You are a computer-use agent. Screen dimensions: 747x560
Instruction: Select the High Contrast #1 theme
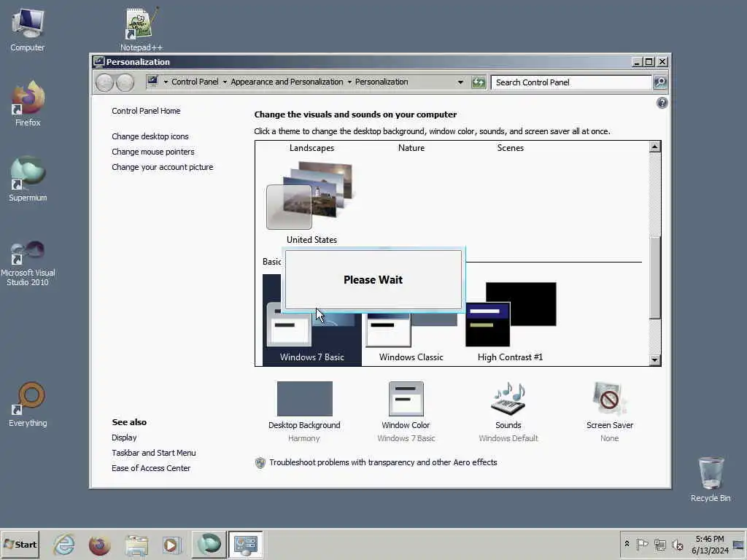coord(510,322)
